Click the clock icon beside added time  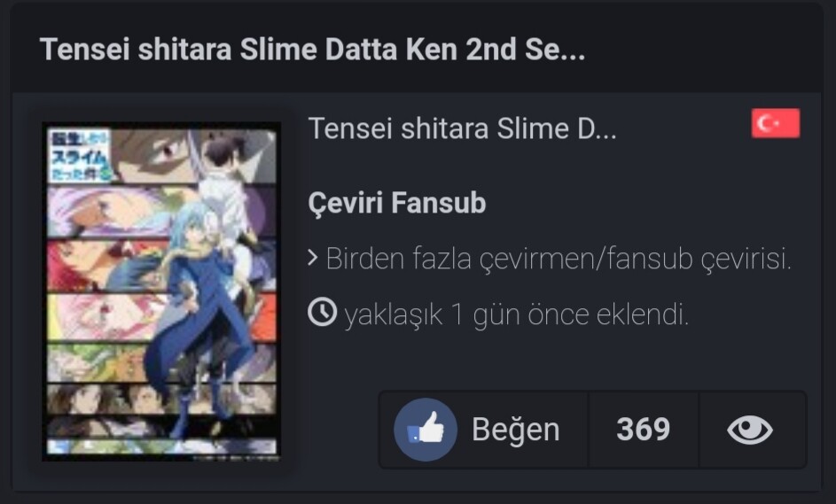tap(322, 312)
